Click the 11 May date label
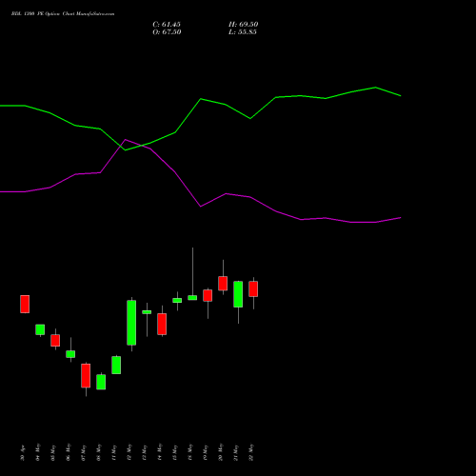The image size is (476, 476). (x=114, y=453)
